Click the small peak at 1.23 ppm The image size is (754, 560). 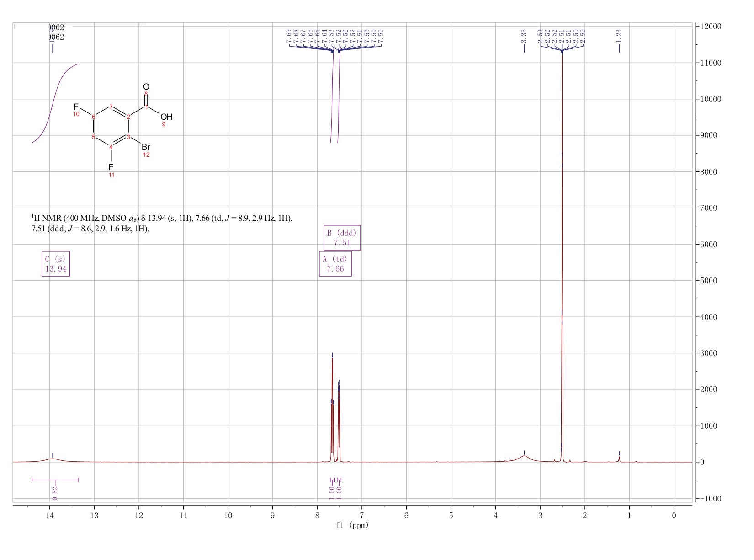click(x=619, y=459)
